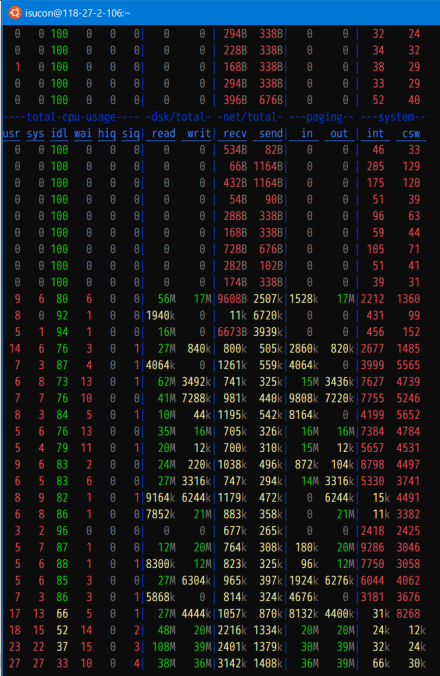Viewport: 440px width, 676px height.
Task: Click the 7852k disk read value
Action: pyautogui.click(x=161, y=514)
